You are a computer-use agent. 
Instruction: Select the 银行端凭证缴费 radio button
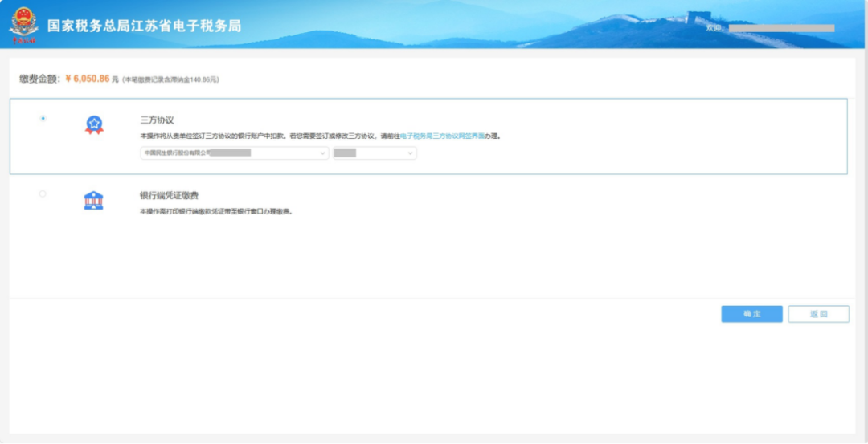pos(43,193)
